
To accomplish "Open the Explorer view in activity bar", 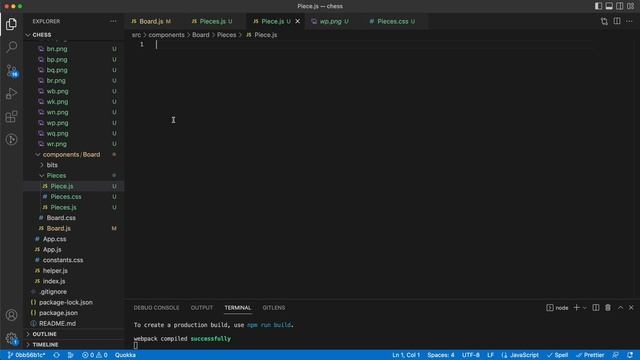I will 11,24.
